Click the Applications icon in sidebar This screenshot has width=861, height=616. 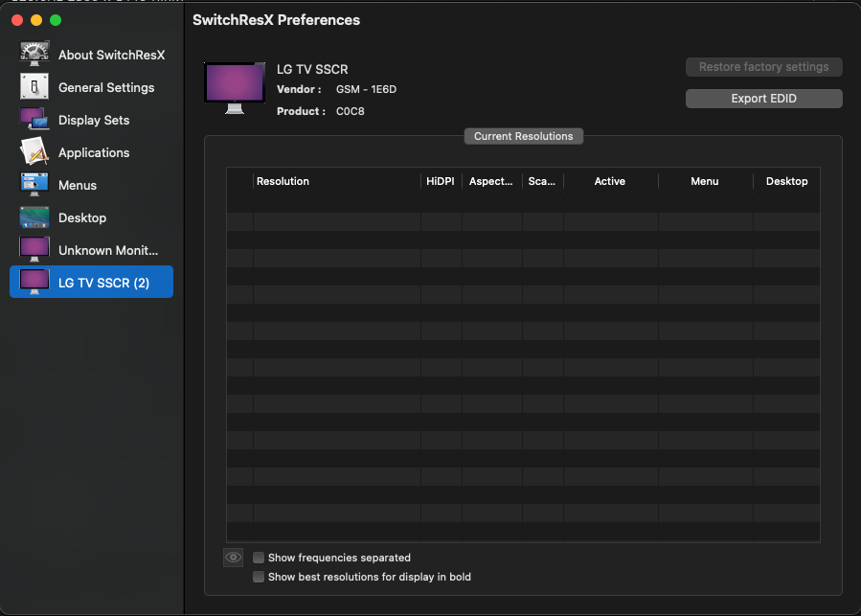tap(34, 152)
